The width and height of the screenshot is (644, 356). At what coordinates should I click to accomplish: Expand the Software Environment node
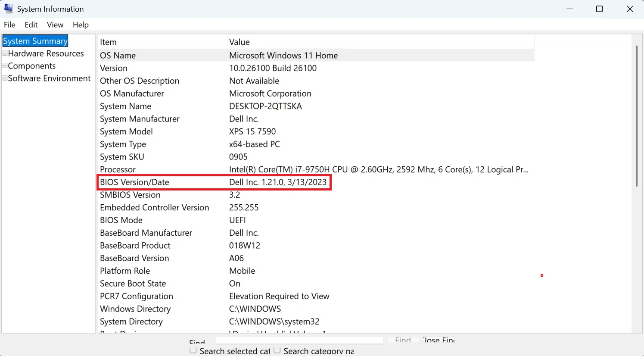point(5,78)
